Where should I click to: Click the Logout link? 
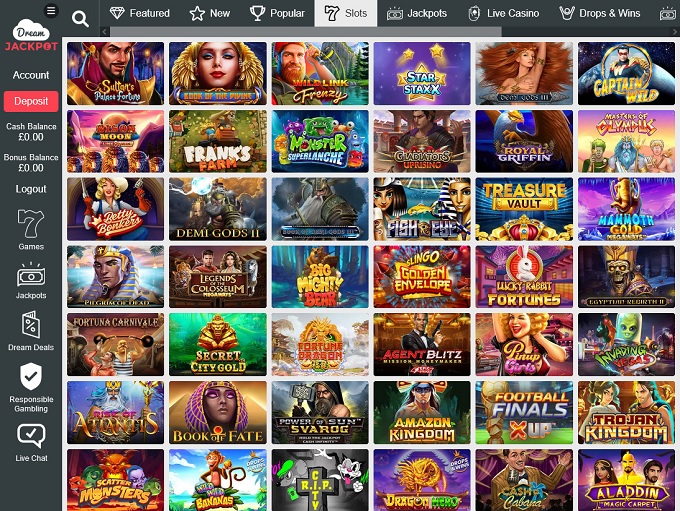point(31,189)
